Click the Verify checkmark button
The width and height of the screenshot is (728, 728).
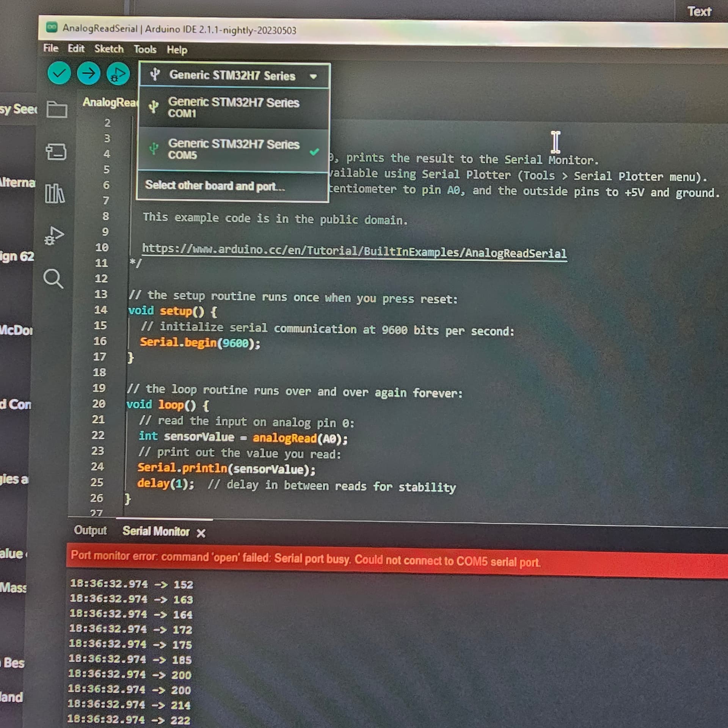[59, 73]
